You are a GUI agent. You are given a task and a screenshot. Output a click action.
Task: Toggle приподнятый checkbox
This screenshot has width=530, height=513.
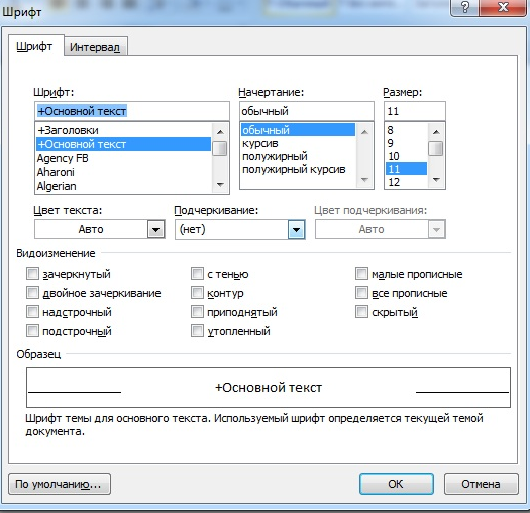tap(197, 311)
